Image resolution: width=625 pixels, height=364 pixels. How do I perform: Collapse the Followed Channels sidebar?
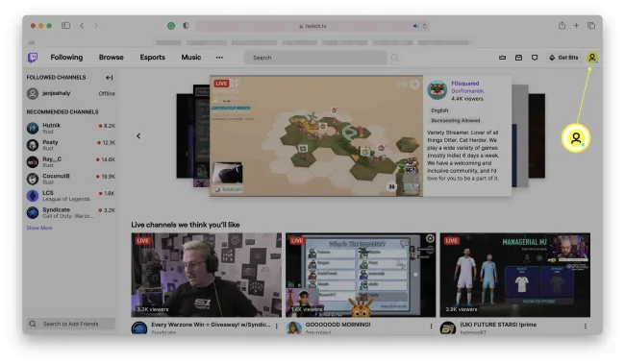tap(110, 77)
